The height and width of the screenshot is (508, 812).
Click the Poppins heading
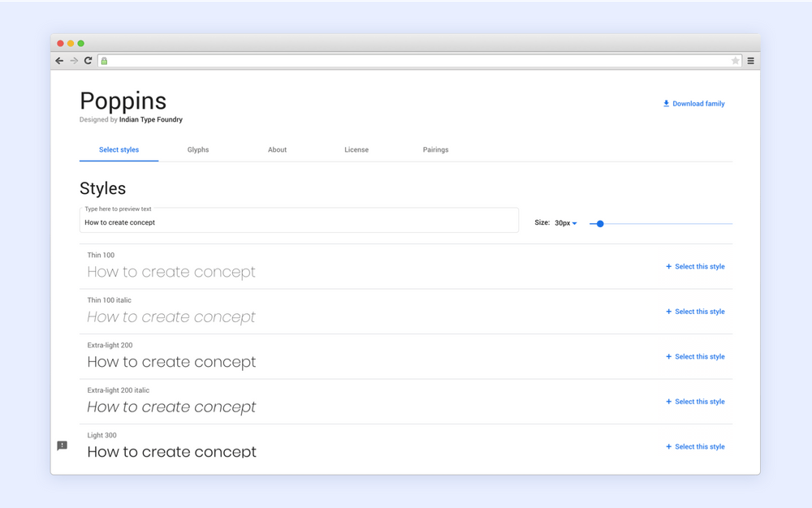[x=123, y=101]
